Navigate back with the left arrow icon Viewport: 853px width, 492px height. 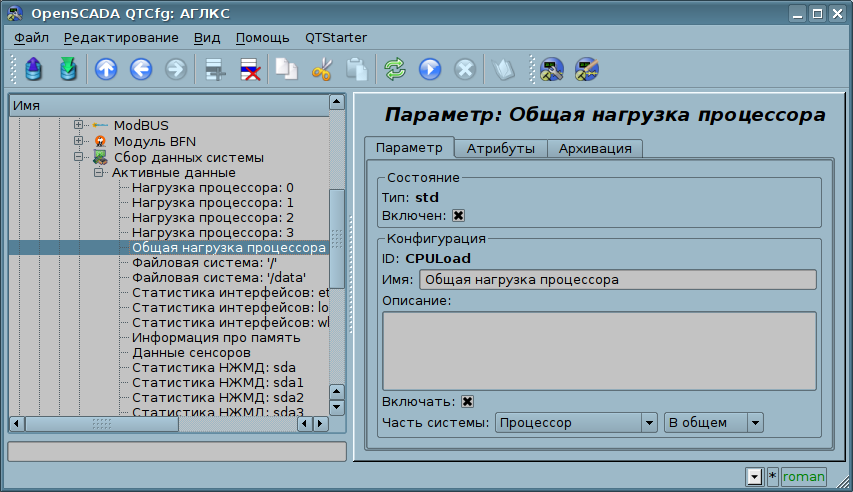click(141, 69)
